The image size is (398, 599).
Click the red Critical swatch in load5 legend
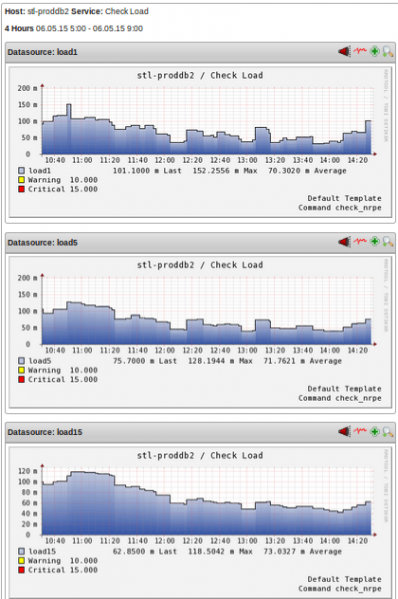pos(21,379)
